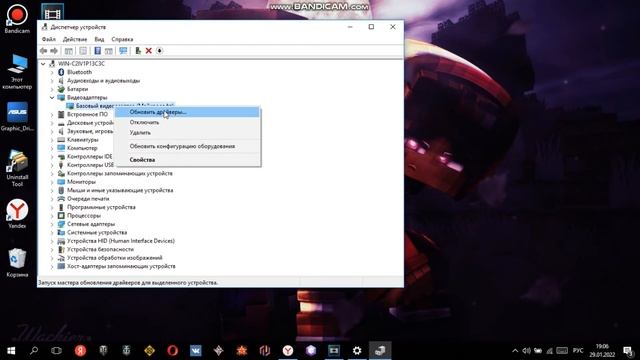The height and width of the screenshot is (360, 640).
Task: Open the ASUS Graphic_Dri desktop icon
Action: point(17,117)
